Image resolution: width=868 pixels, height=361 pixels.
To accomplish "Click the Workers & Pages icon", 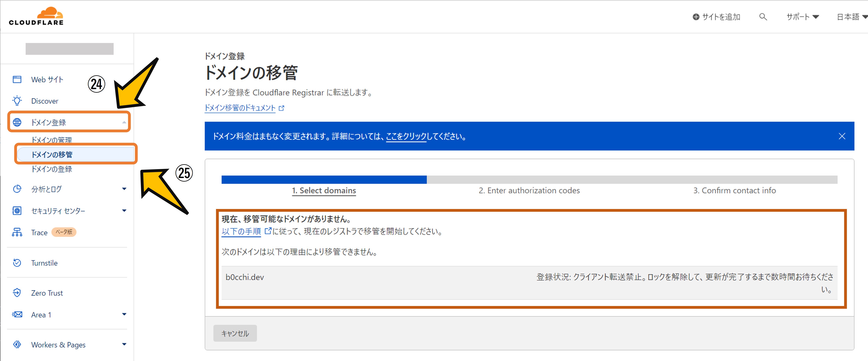I will [x=17, y=344].
